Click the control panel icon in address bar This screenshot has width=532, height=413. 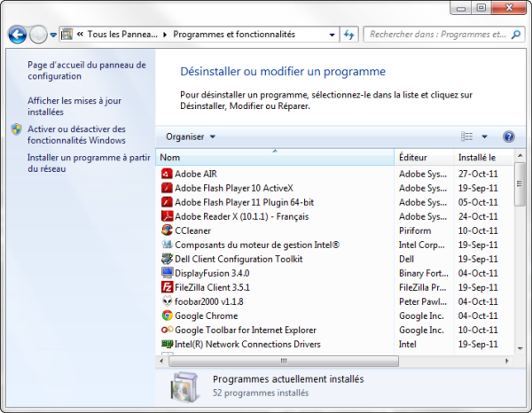(66, 35)
